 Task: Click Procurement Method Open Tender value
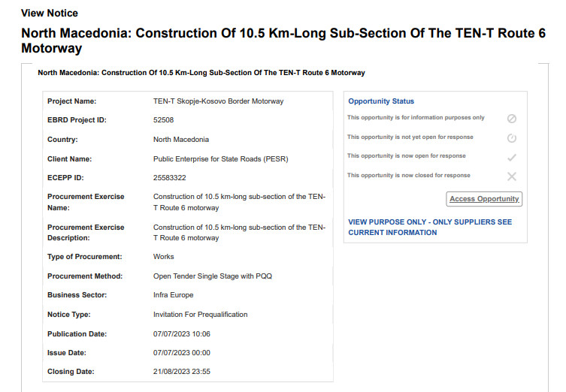click(x=213, y=276)
